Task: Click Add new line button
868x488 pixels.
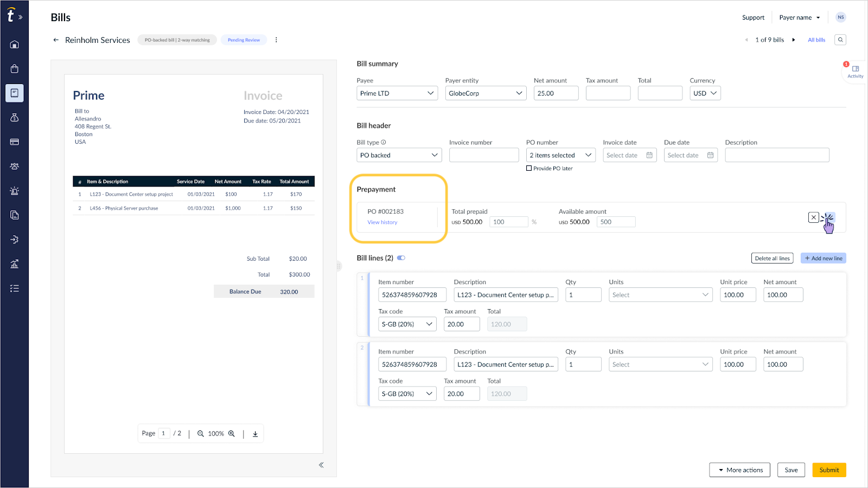Action: 824,258
